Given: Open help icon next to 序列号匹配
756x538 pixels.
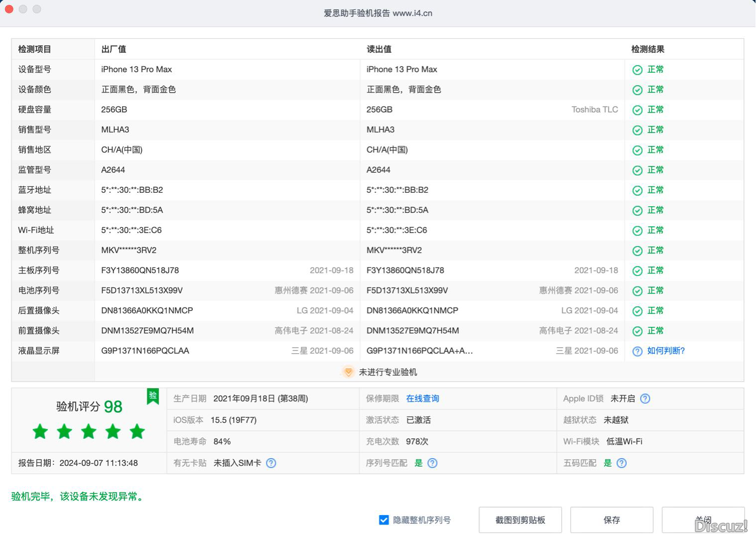Looking at the screenshot, I should tap(432, 463).
